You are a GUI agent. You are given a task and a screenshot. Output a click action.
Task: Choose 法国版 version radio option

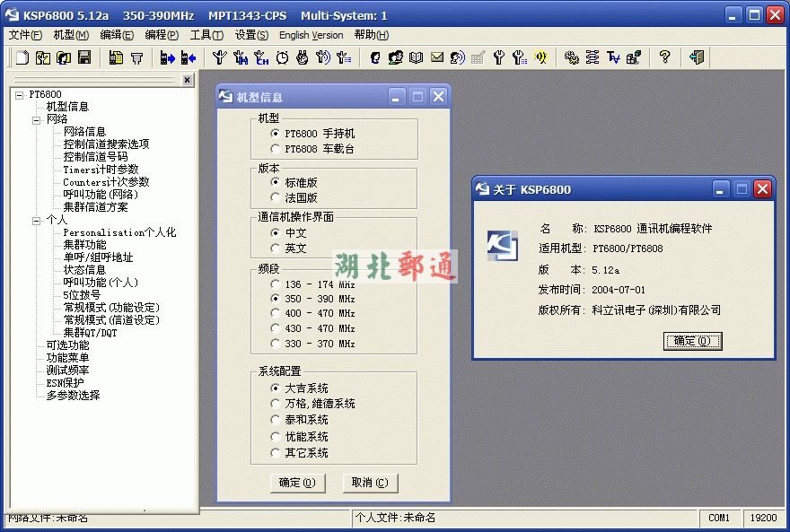click(275, 197)
